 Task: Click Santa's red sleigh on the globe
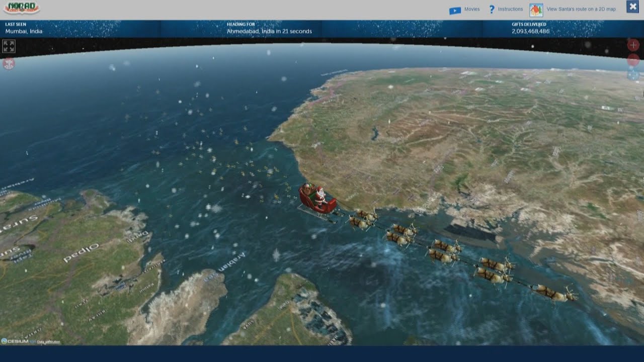[317, 199]
